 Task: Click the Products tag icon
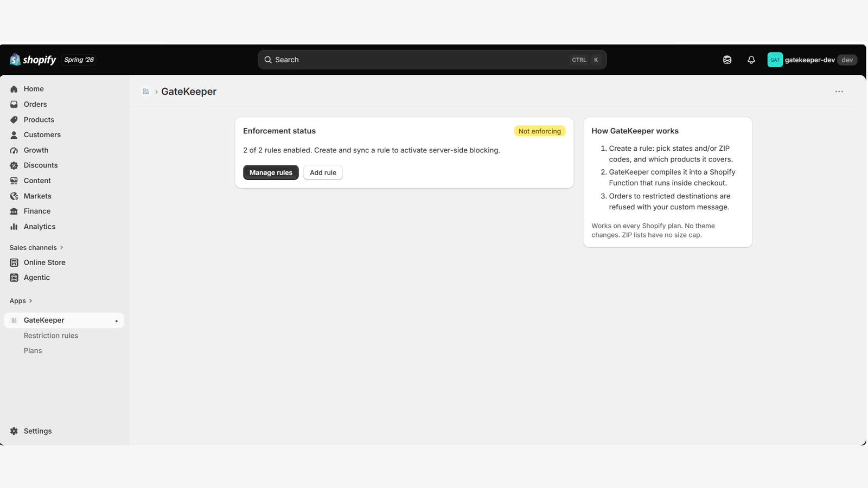[14, 120]
